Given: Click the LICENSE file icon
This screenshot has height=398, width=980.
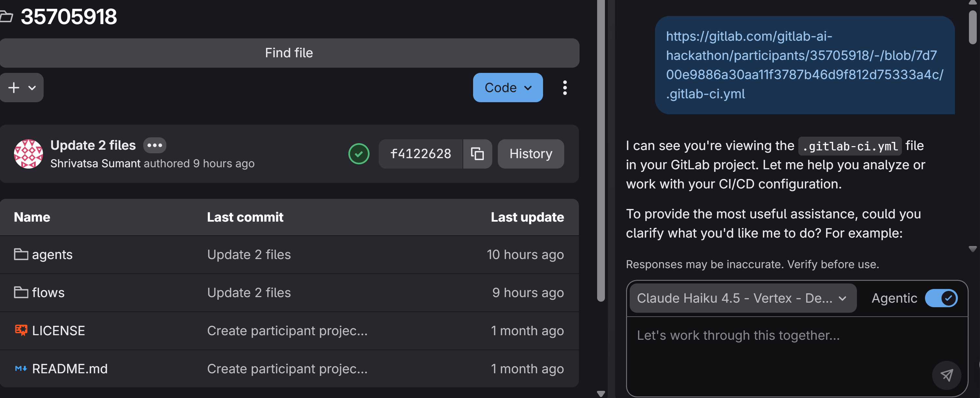Looking at the screenshot, I should [x=21, y=330].
